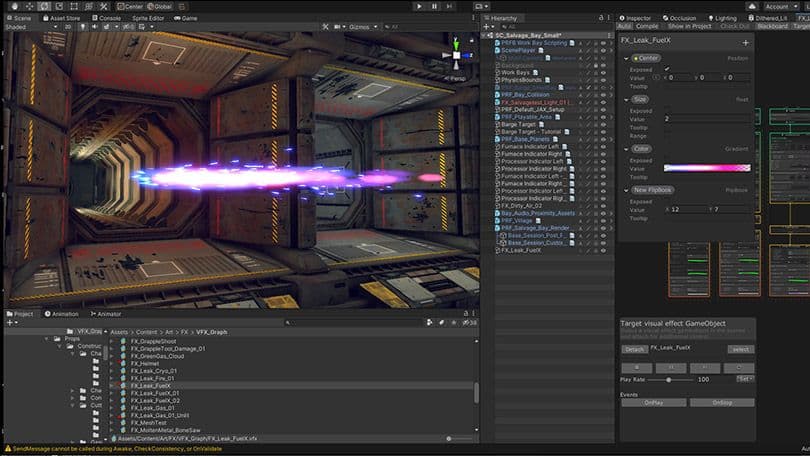810x456 pixels.
Task: Toggle visibility eye for ScenePlayer object
Action: [602, 51]
